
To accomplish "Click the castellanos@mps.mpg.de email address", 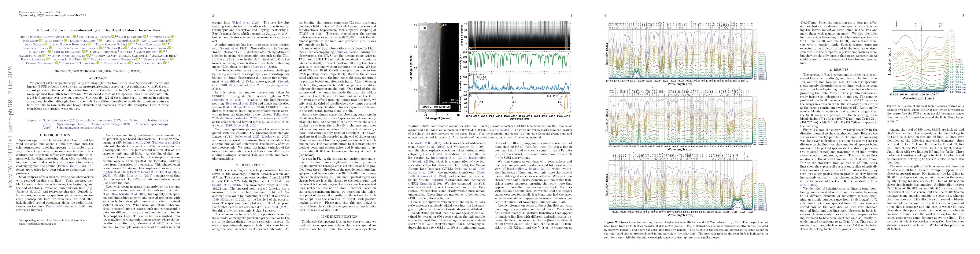I will 42,224.
